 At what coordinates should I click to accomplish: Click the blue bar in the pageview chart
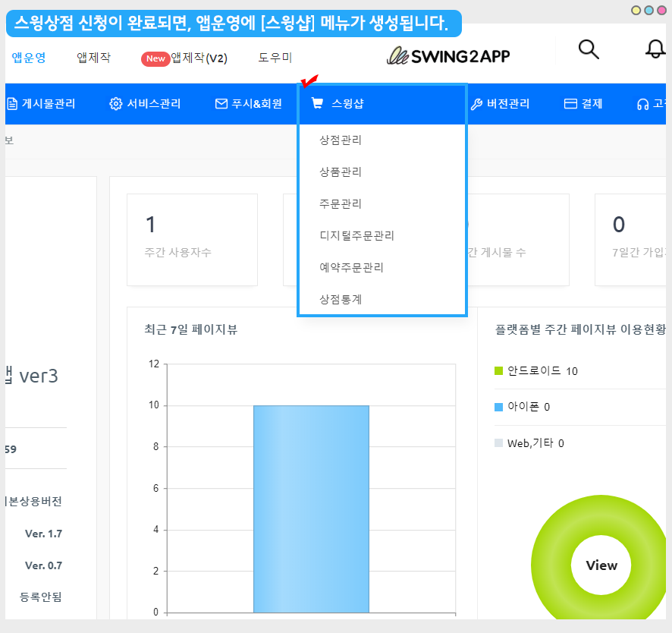pyautogui.click(x=311, y=509)
